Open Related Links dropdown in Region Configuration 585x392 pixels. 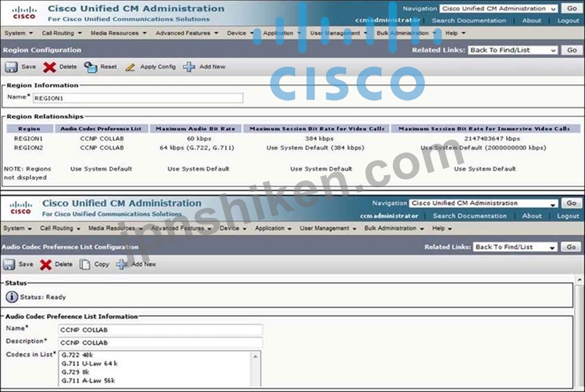tap(513, 50)
